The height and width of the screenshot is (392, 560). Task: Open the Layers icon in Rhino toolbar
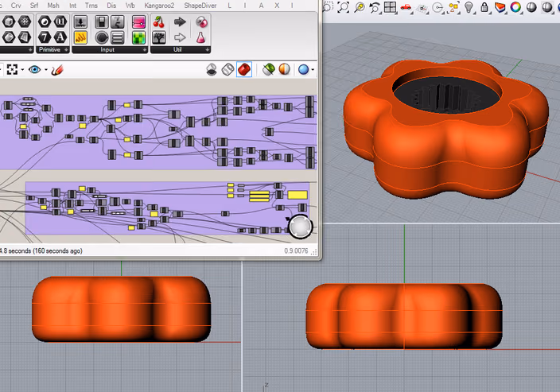tap(500, 7)
